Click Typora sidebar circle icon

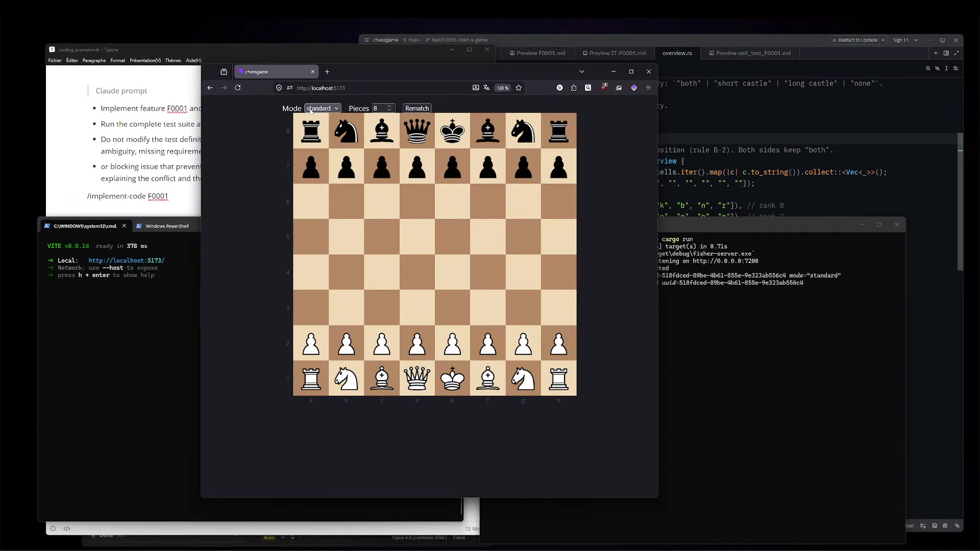pos(53,529)
